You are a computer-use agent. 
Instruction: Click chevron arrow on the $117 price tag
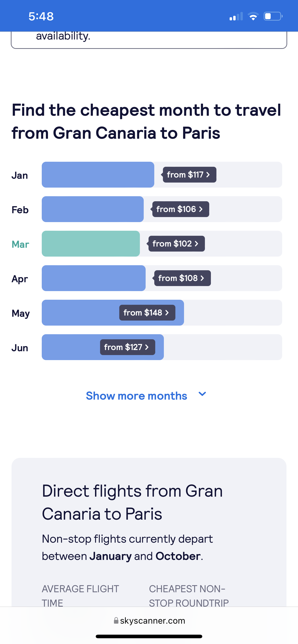208,174
